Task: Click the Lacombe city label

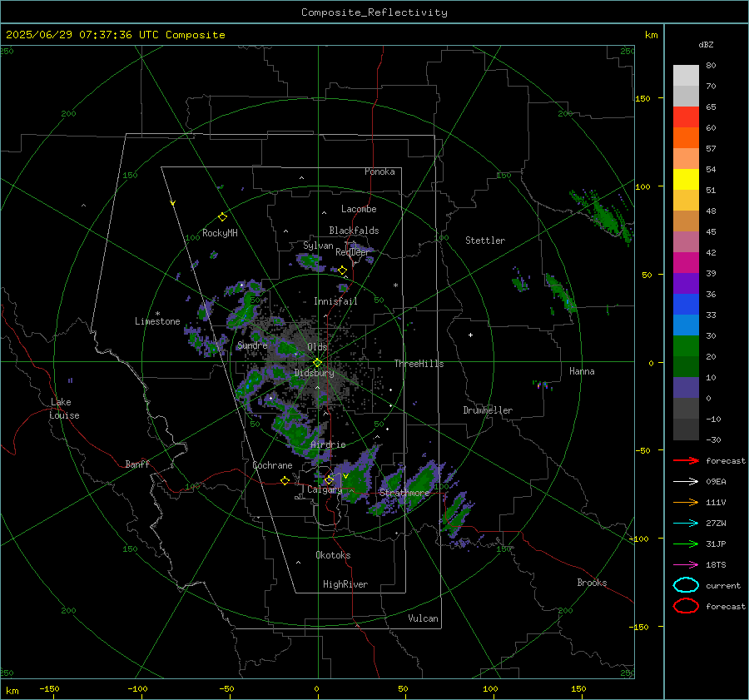Action: (359, 209)
